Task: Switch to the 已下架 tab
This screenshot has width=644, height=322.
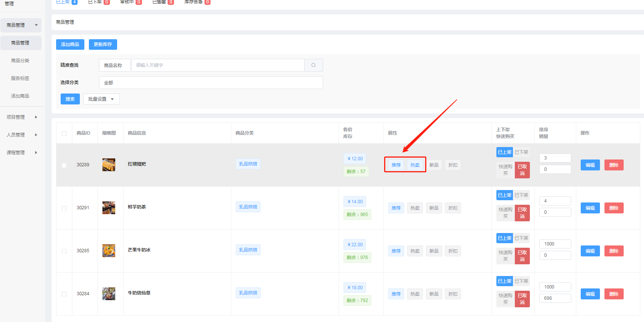Action: tap(99, 2)
